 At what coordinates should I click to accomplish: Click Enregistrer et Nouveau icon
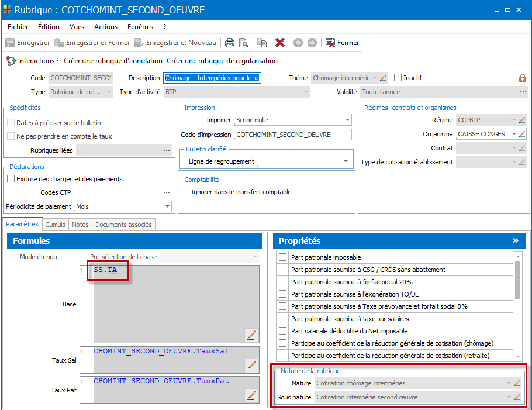coord(139,43)
